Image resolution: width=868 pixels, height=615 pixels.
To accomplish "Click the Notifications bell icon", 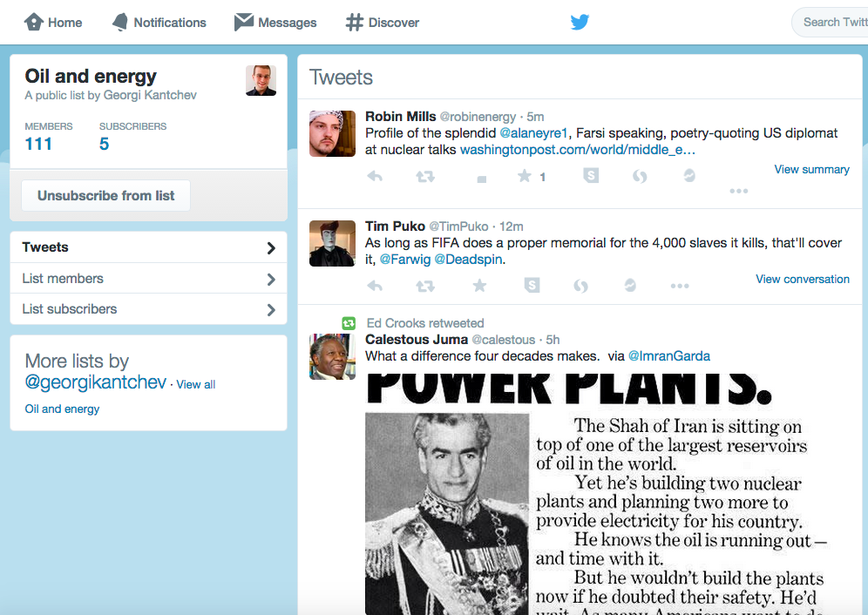I will [120, 22].
